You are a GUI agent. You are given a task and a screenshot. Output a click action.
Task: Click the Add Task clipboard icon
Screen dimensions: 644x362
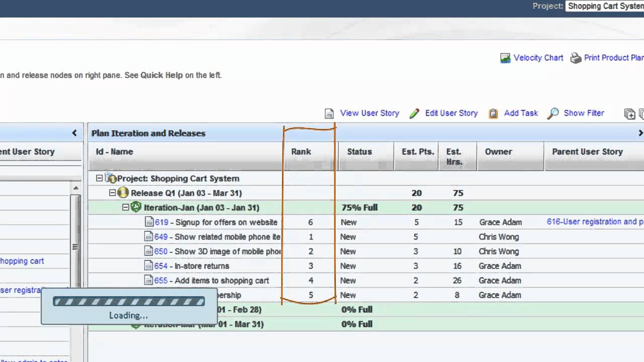pos(494,114)
